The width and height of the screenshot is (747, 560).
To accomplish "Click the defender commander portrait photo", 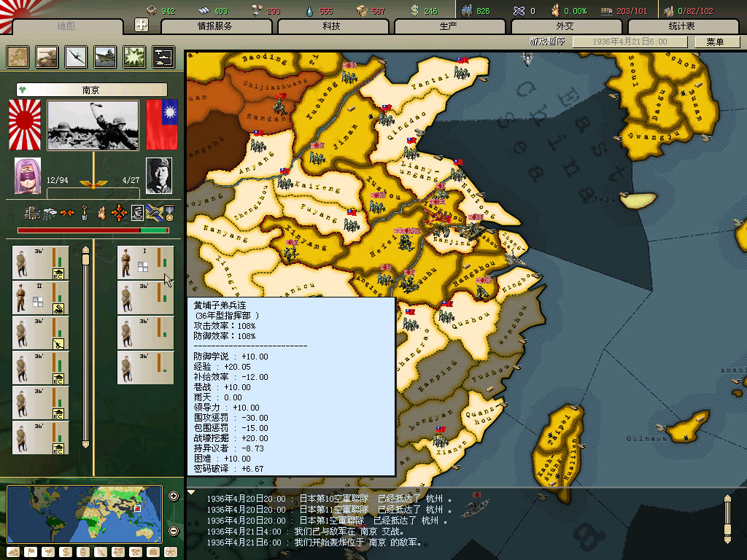I will click(x=159, y=176).
